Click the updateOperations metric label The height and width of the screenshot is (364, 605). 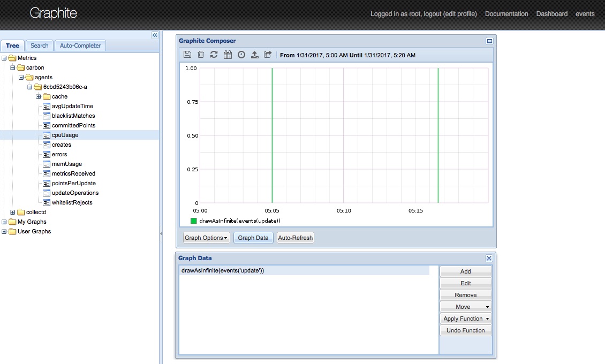pos(75,193)
